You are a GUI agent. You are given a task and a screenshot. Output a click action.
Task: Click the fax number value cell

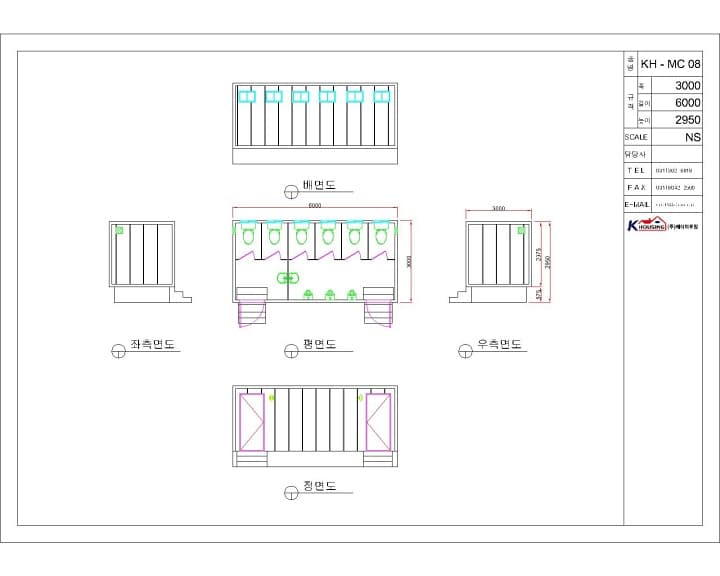point(677,187)
